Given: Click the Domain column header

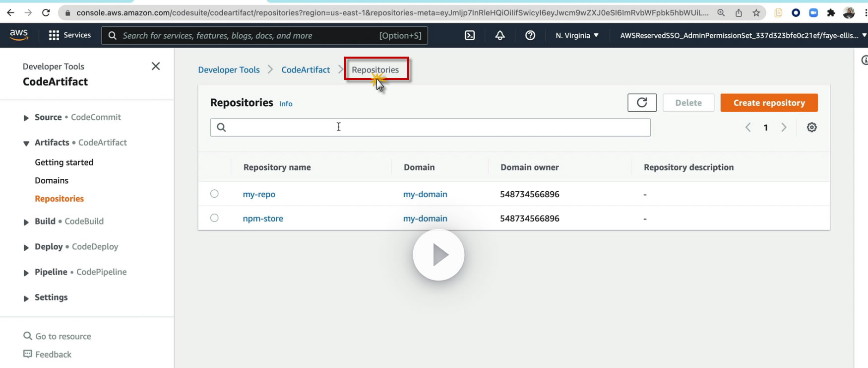Looking at the screenshot, I should tap(419, 167).
